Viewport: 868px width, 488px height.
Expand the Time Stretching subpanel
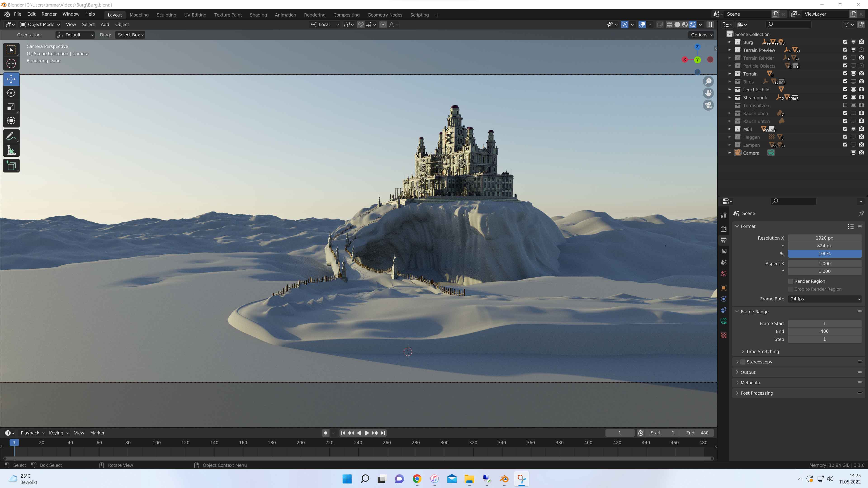762,351
